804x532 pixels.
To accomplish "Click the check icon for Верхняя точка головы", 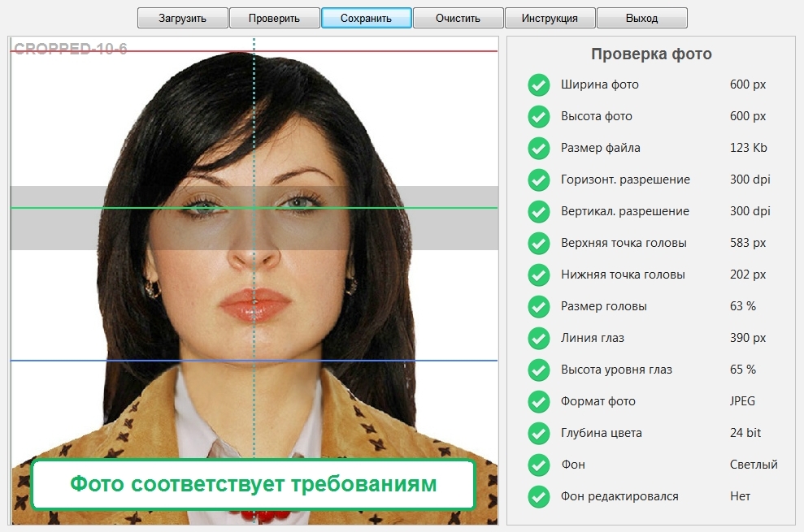I will (x=539, y=243).
